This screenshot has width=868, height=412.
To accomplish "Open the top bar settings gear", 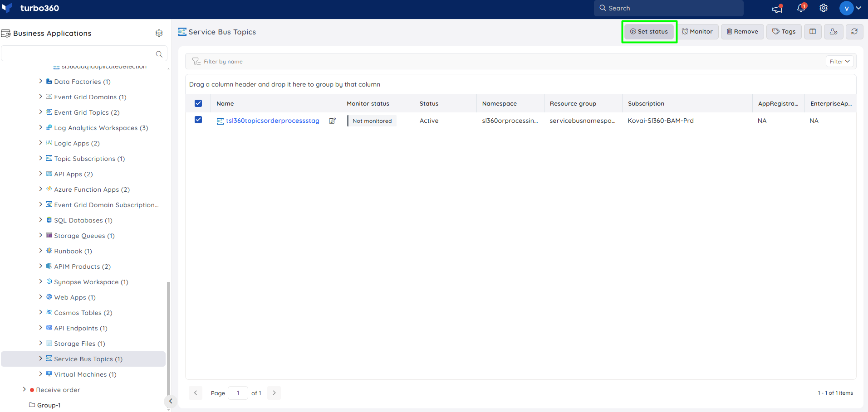I will [824, 8].
